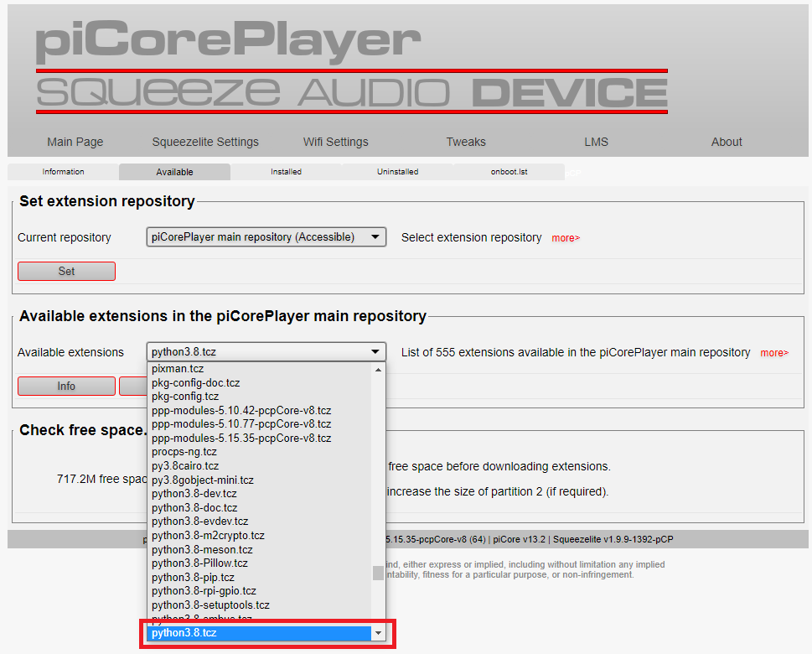Open the About page
The image size is (812, 654).
[727, 142]
